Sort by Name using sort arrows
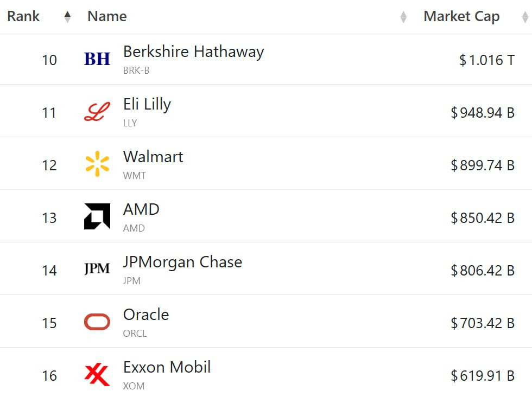Image resolution: width=532 pixels, height=397 pixels. [403, 17]
